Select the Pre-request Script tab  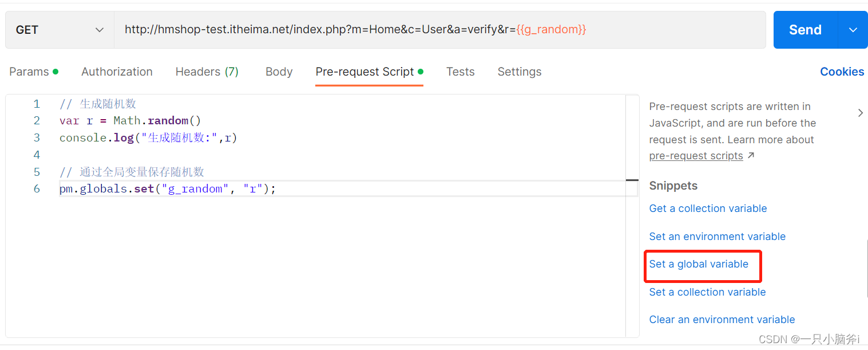[369, 72]
